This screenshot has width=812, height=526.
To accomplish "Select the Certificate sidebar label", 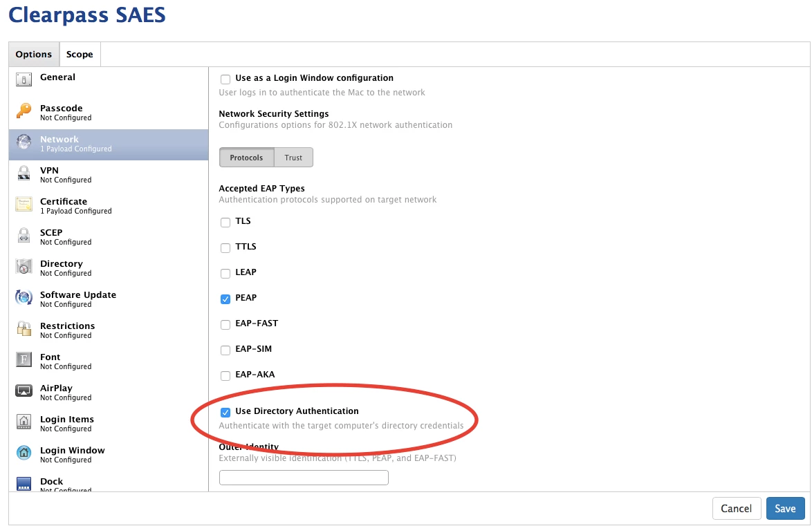I will click(x=64, y=201).
